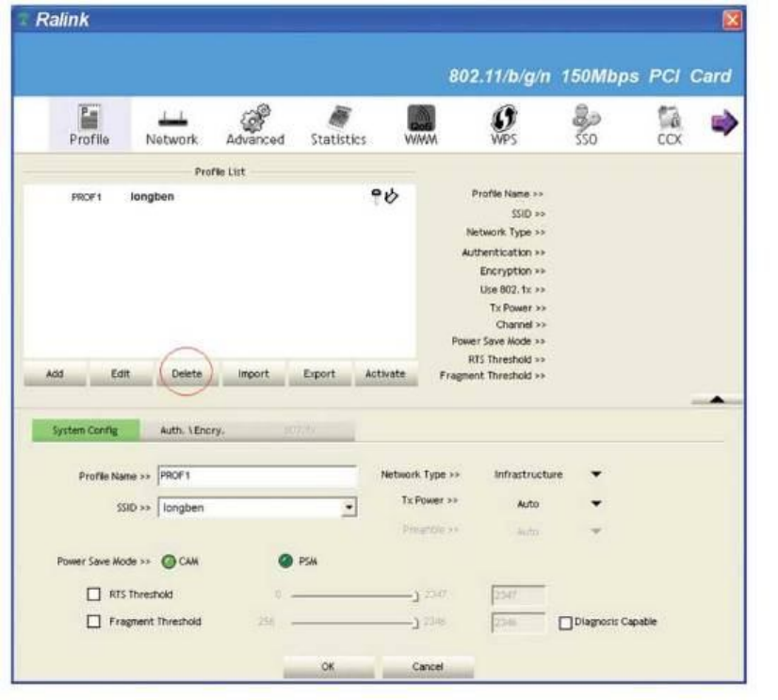
Task: Open the CCX page icon
Action: click(670, 124)
